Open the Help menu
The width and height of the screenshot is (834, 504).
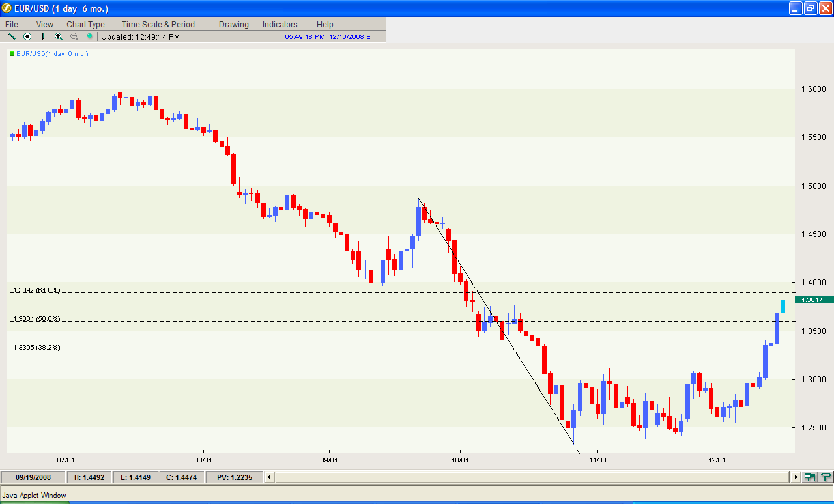(x=325, y=24)
